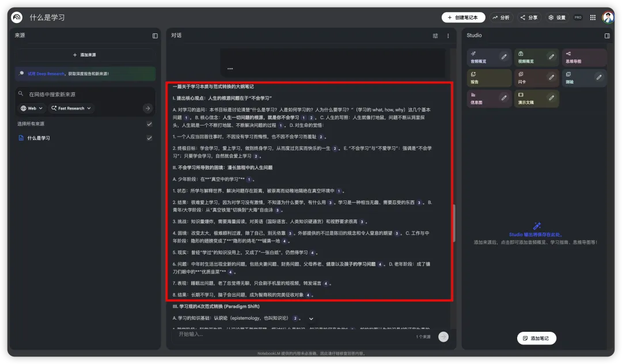
Task: Open the chat three-dot menu
Action: pyautogui.click(x=448, y=36)
